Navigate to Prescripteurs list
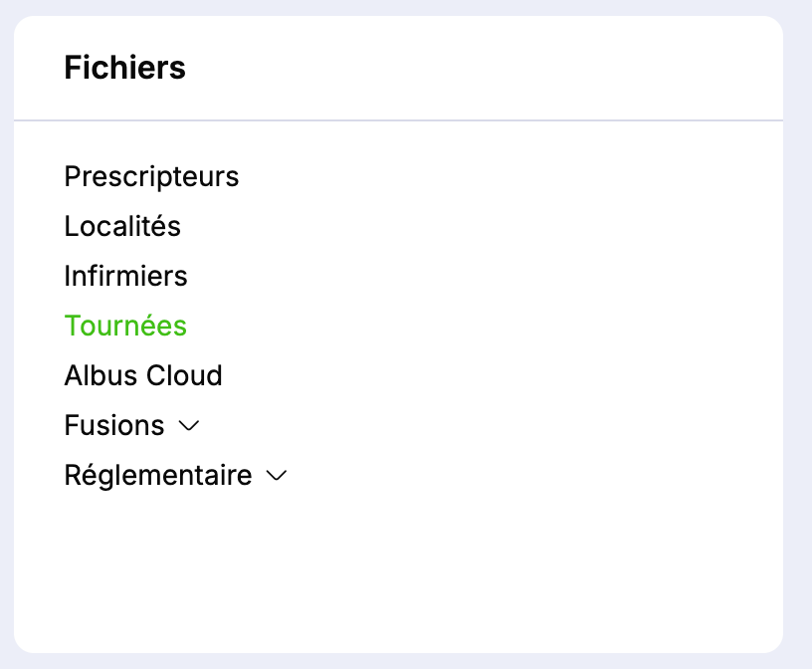Image resolution: width=812 pixels, height=669 pixels. [x=151, y=176]
